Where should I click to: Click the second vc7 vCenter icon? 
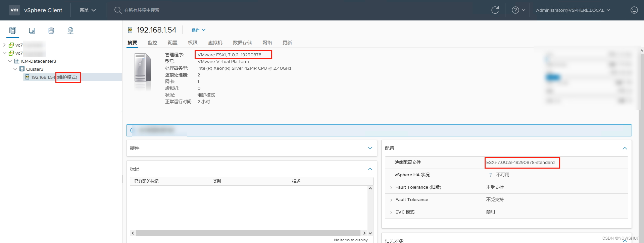pos(11,53)
